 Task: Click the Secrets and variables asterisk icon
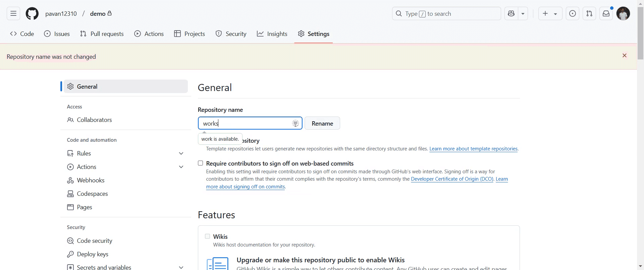(70, 267)
